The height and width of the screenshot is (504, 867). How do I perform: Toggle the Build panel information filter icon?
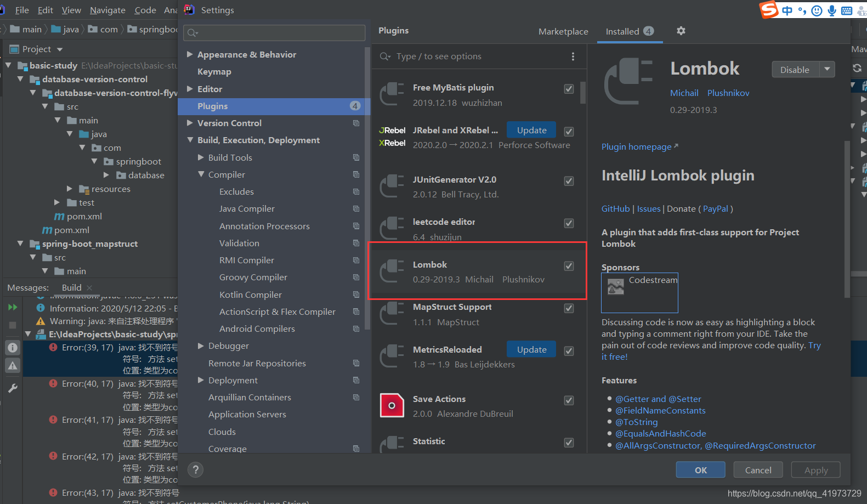(13, 347)
